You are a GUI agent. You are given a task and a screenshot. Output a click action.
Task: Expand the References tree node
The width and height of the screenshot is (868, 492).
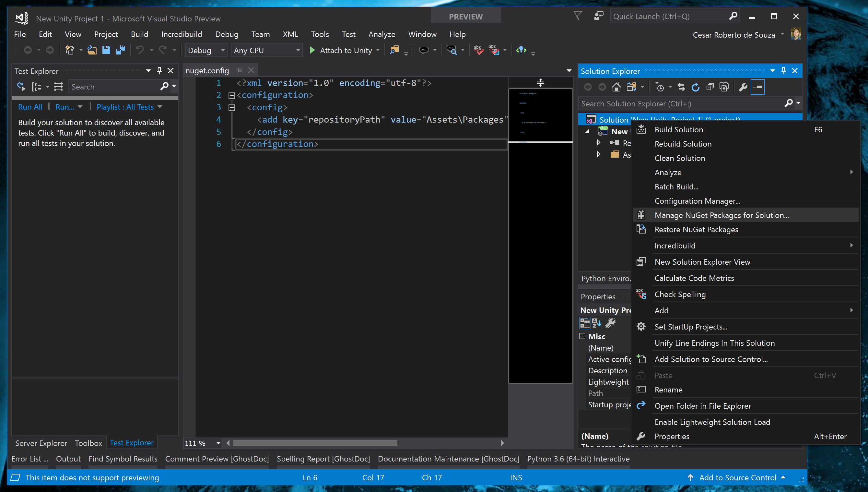[x=599, y=143]
